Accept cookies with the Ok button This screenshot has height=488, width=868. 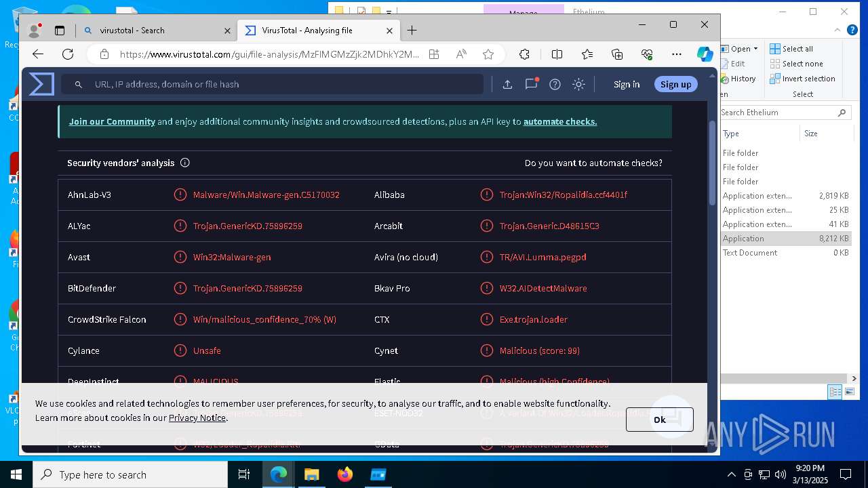(x=660, y=420)
